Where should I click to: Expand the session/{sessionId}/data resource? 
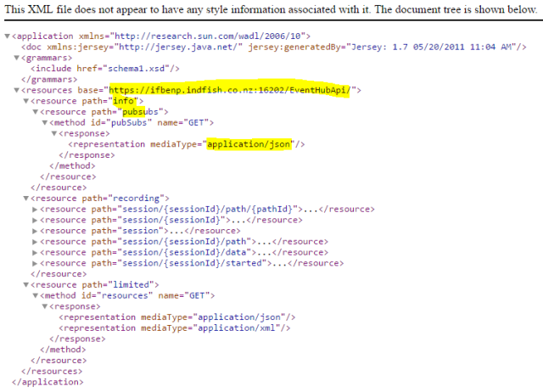[x=35, y=253]
